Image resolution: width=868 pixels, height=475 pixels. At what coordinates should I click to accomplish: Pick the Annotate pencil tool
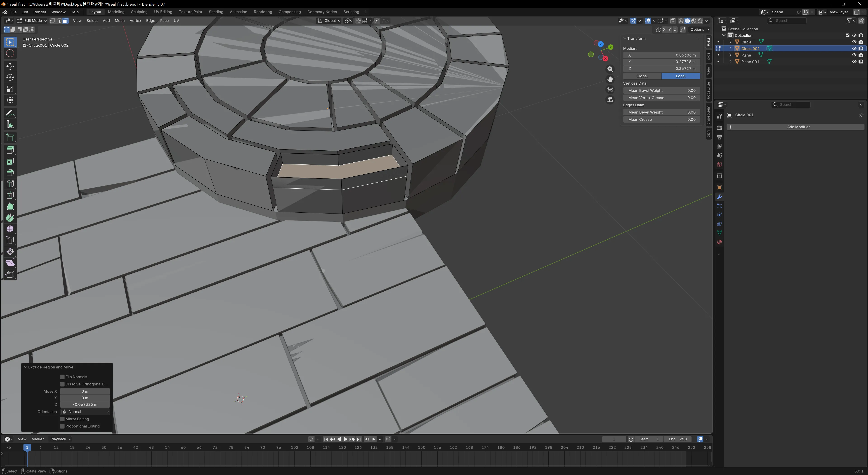pyautogui.click(x=10, y=113)
